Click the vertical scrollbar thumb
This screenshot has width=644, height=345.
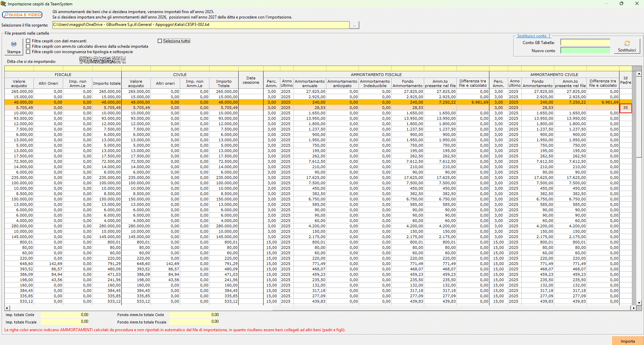639,117
